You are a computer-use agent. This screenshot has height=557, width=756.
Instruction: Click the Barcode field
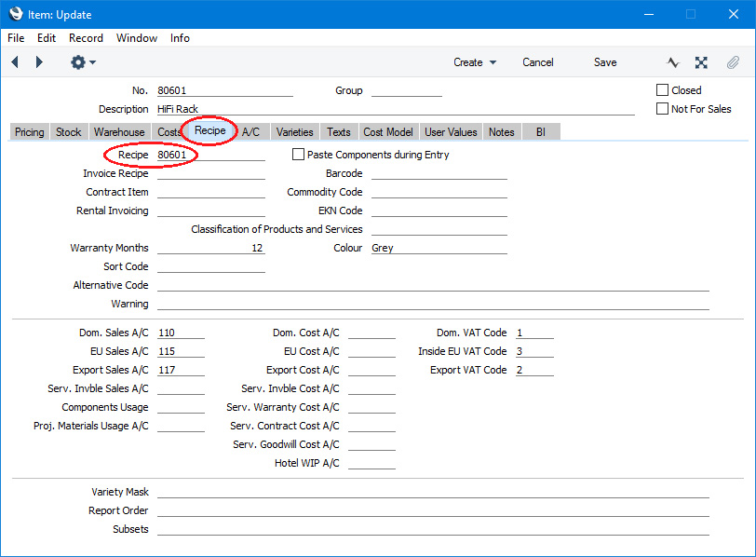tap(439, 173)
